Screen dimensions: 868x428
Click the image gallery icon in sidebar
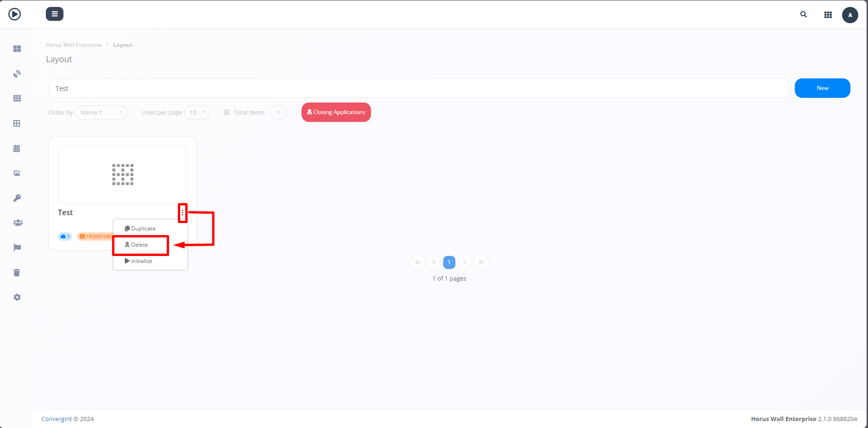(17, 173)
